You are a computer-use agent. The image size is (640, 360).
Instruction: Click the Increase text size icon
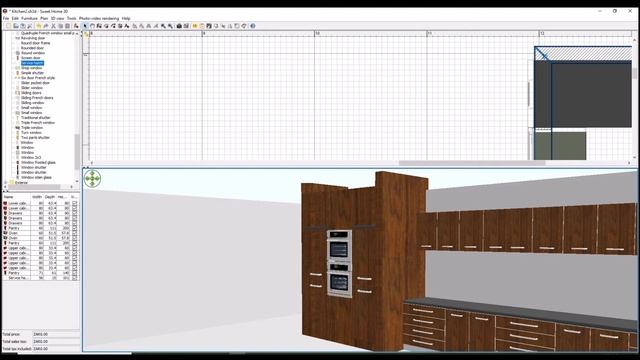134,26
